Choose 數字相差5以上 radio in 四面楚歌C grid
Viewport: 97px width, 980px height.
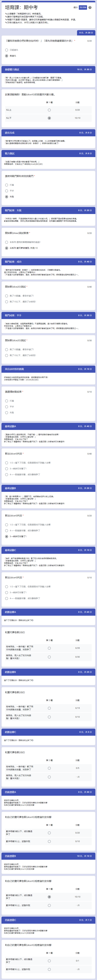click(49, 969)
